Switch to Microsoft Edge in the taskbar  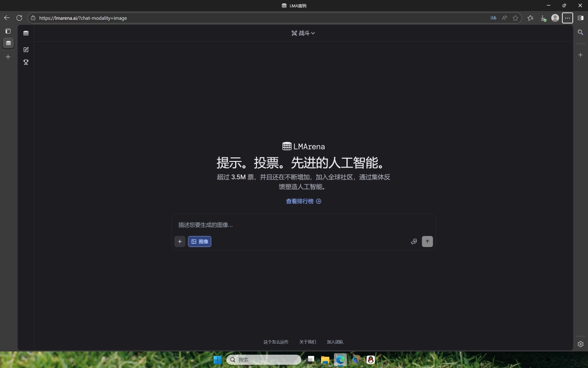click(340, 360)
